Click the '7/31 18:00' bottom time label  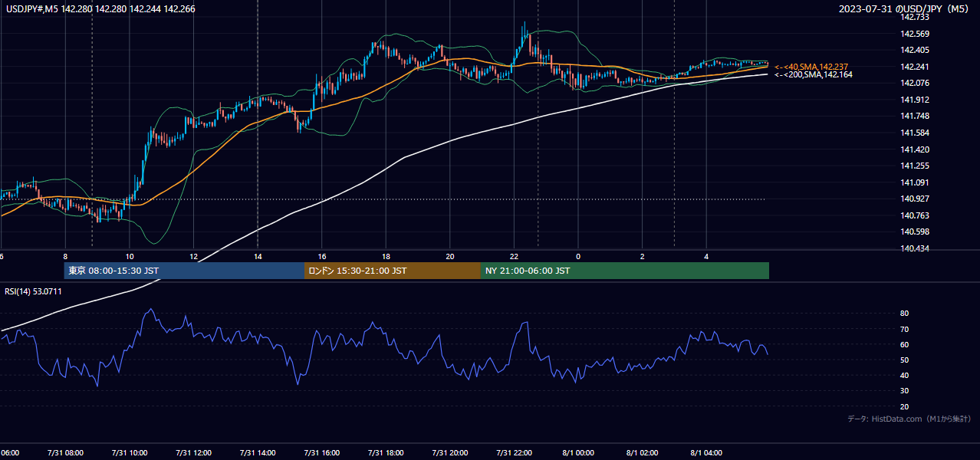(386, 453)
